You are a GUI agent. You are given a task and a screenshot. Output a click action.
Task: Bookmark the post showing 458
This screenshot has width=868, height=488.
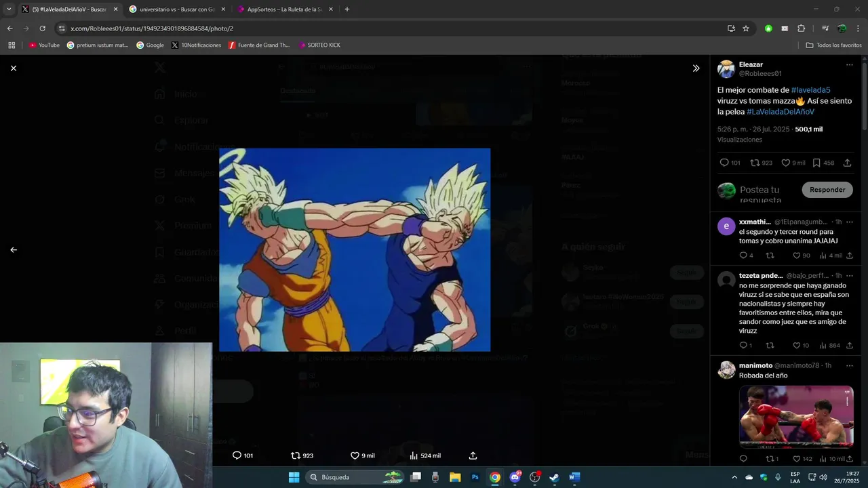click(823, 163)
